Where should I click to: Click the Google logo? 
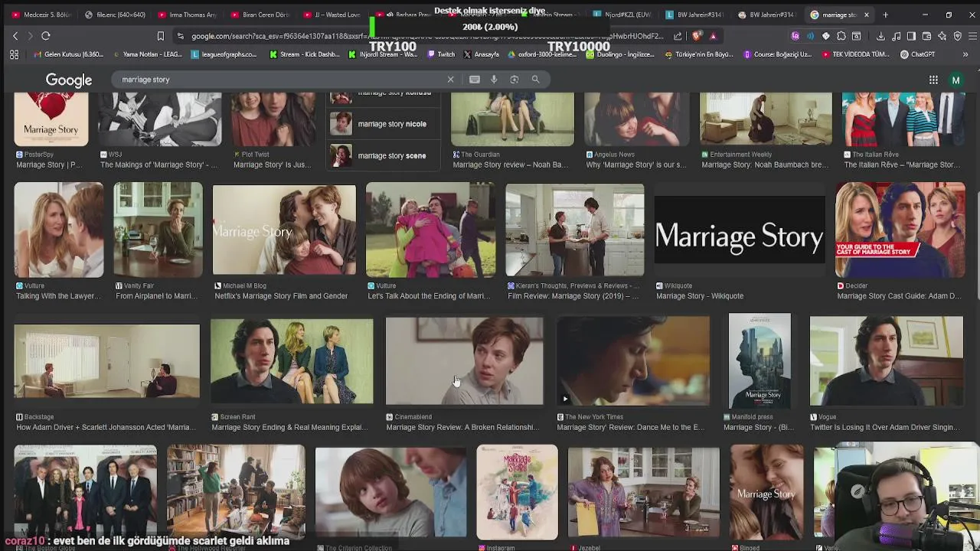tap(69, 80)
